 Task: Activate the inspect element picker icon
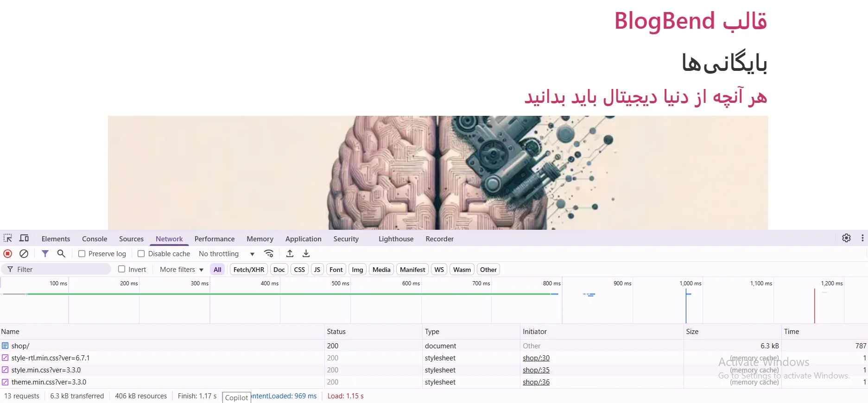(x=8, y=238)
